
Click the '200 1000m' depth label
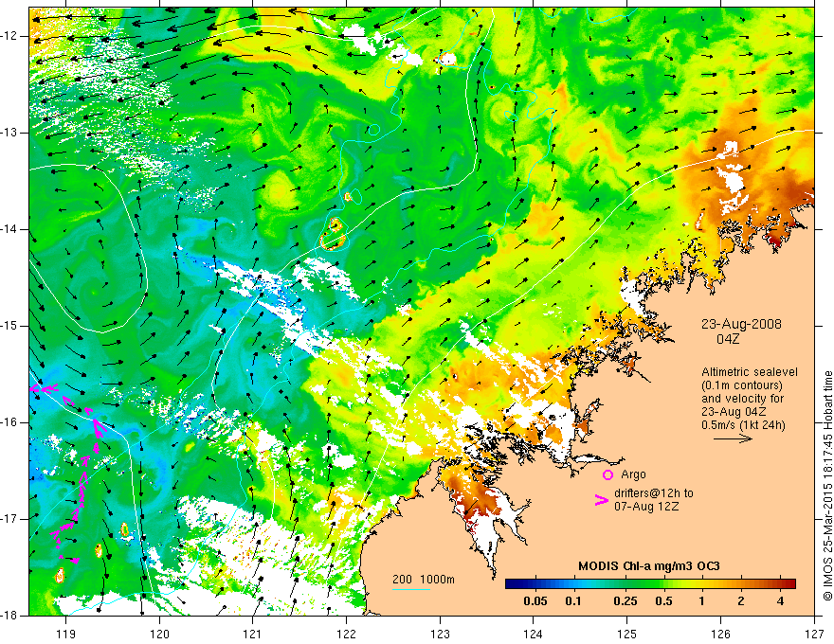tap(424, 580)
